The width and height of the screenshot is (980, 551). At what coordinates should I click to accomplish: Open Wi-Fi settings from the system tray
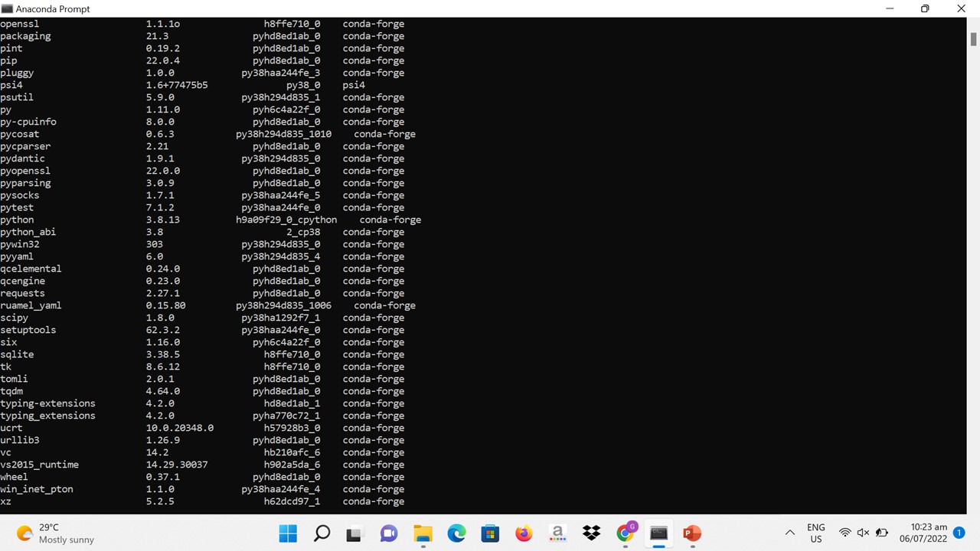(x=844, y=533)
